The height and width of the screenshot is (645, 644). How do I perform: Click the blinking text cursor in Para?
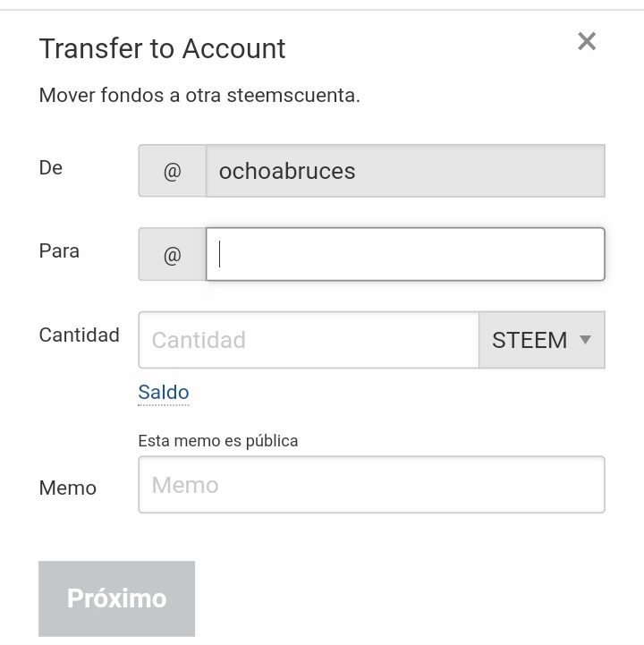[220, 255]
